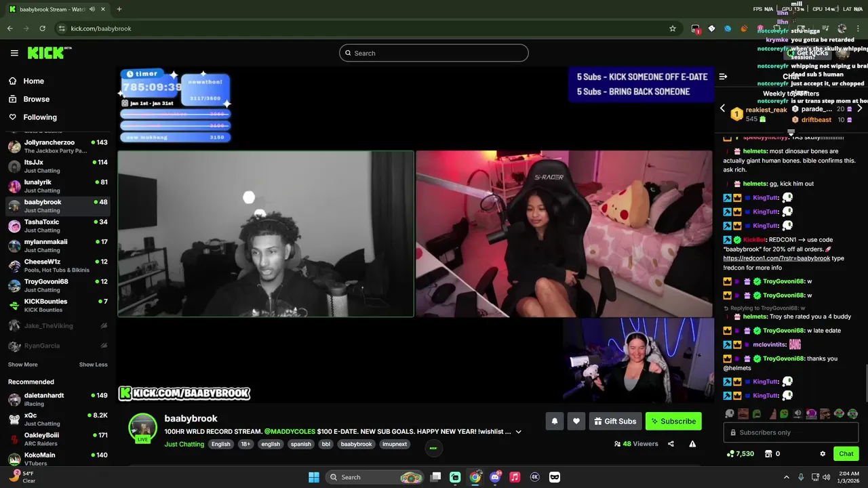Open the hamburger sidebar menu
Image resolution: width=868 pixels, height=488 pixels.
coord(14,53)
